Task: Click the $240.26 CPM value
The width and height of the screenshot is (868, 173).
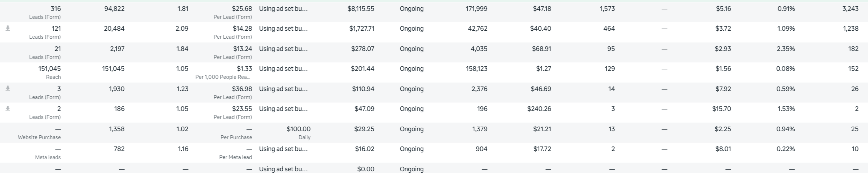Action: click(x=539, y=109)
